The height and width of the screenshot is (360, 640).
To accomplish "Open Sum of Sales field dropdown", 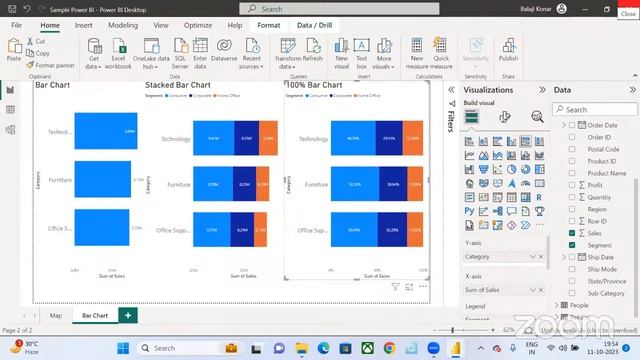I will pos(532,290).
